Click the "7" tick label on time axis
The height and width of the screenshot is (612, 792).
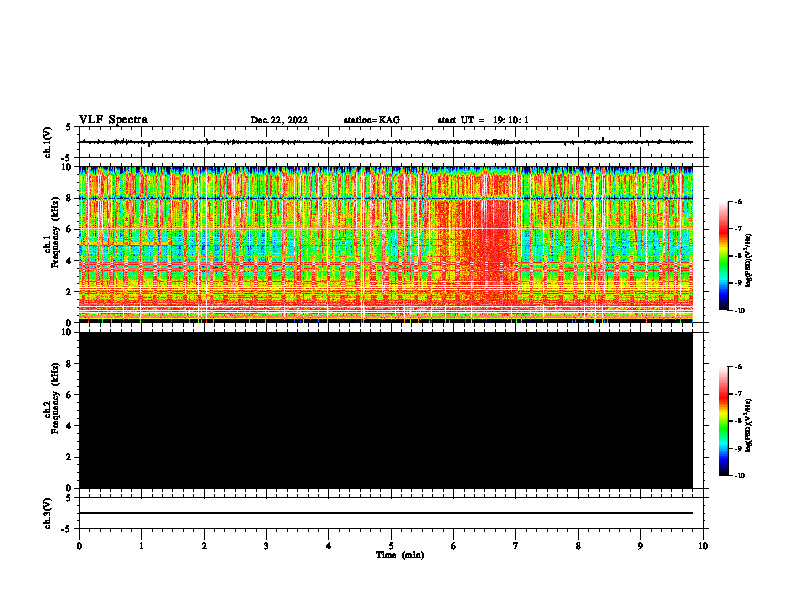(516, 546)
